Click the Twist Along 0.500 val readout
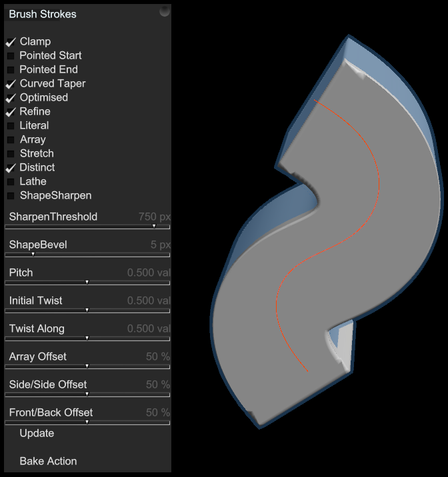448x477 pixels. (149, 328)
